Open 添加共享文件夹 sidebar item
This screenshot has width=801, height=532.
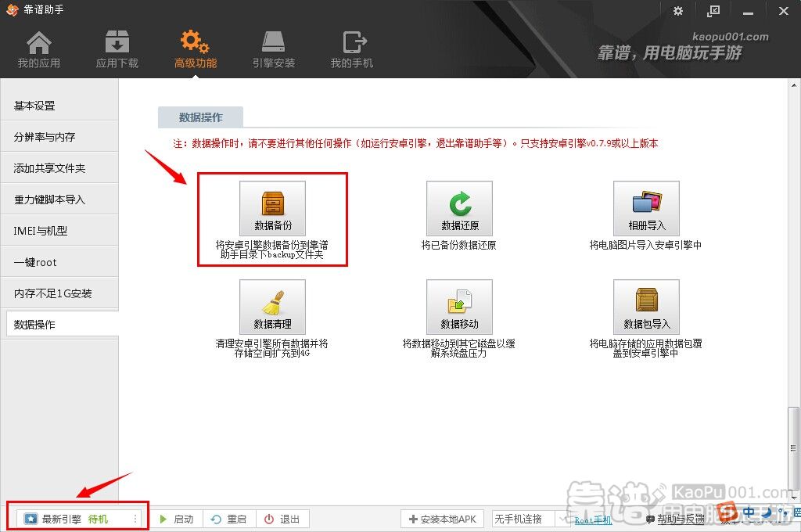pos(59,168)
